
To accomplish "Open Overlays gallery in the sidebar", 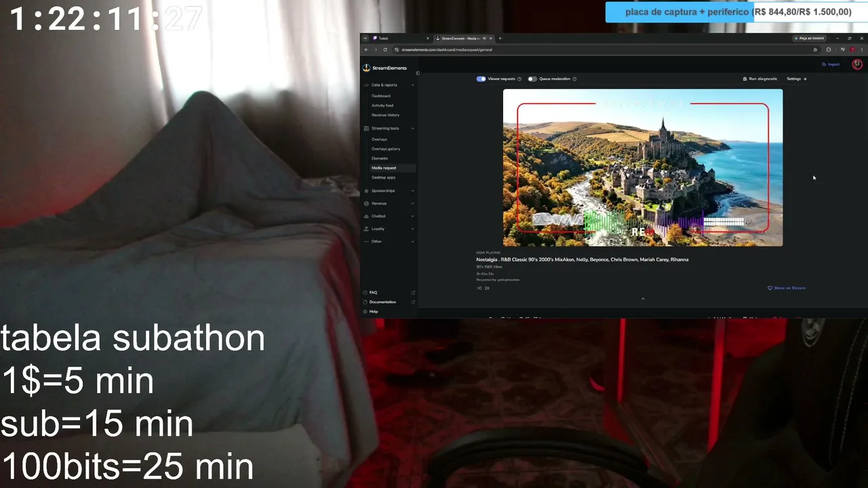I will tap(386, 148).
